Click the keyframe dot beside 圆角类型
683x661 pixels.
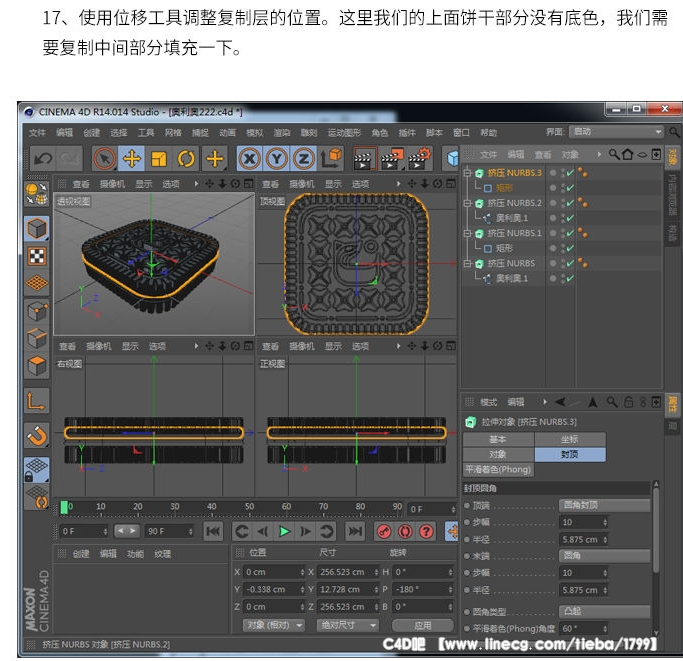coord(467,611)
